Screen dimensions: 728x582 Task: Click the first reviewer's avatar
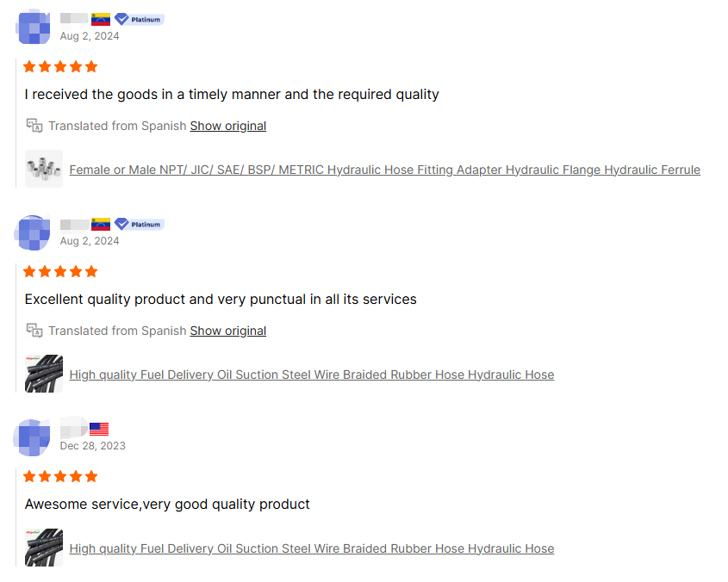[33, 27]
